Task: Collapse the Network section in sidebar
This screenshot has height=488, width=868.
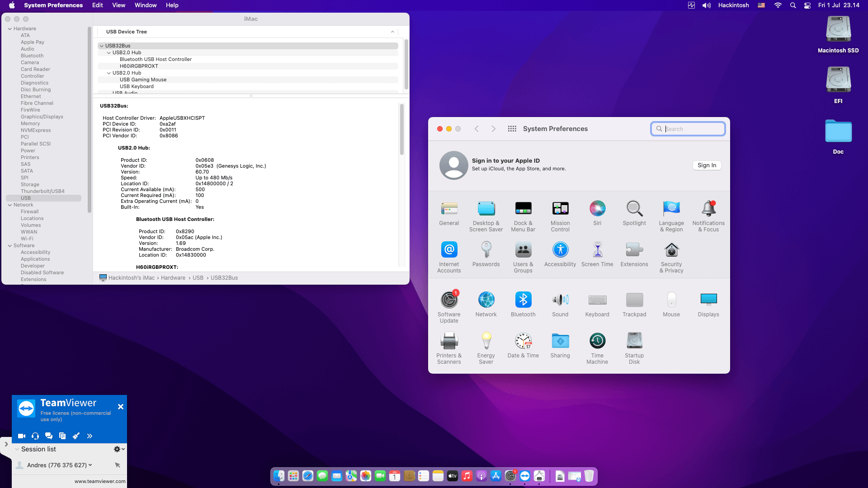Action: tap(9, 205)
